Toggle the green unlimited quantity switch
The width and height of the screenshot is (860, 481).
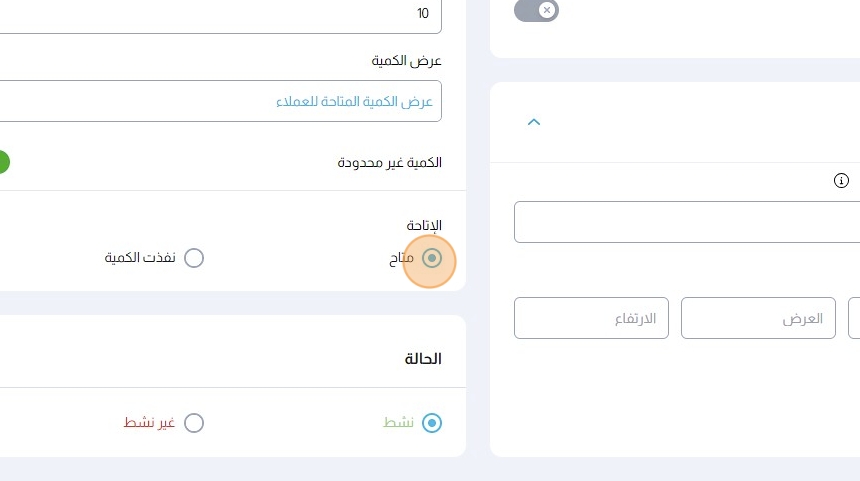pos(3,162)
